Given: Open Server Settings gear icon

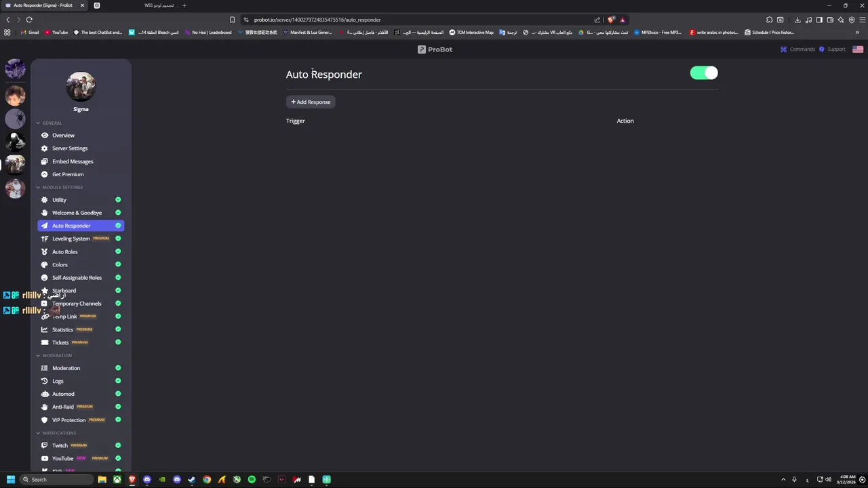Looking at the screenshot, I should pyautogui.click(x=45, y=148).
